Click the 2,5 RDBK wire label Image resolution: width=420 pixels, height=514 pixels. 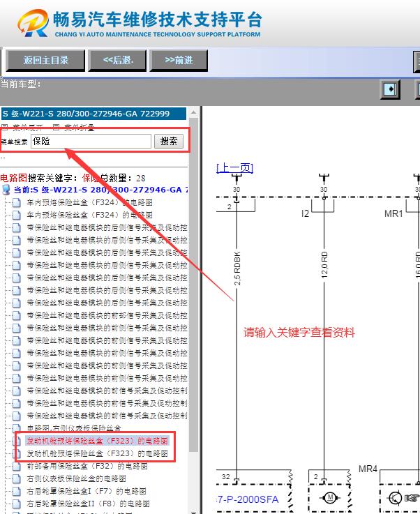tap(237, 268)
